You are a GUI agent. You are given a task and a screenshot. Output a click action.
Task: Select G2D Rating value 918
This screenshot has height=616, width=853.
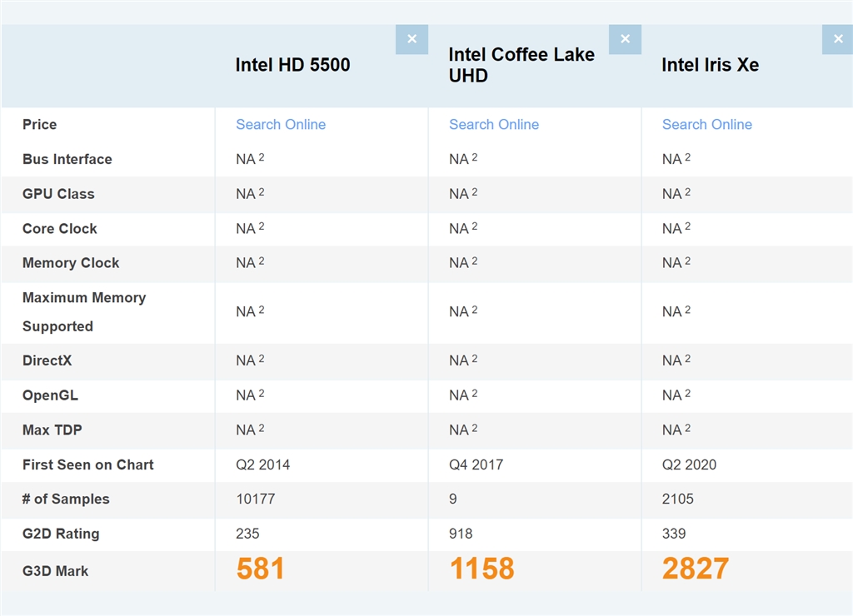tap(461, 534)
